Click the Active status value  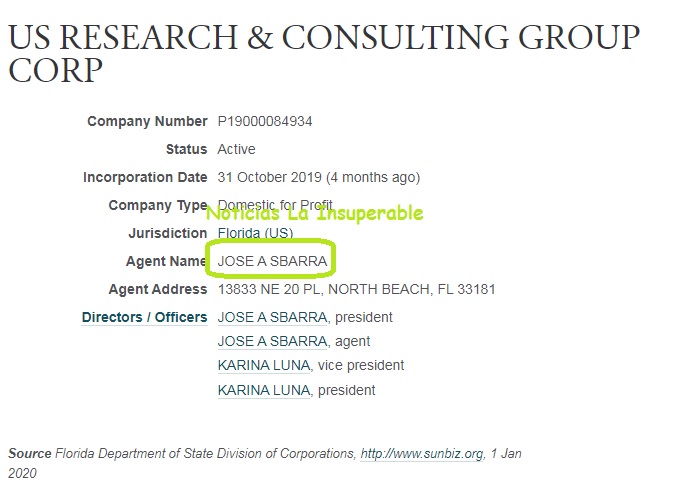pos(237,149)
